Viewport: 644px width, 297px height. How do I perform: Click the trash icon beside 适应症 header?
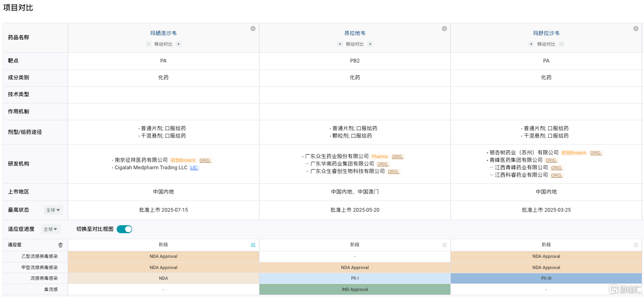click(60, 245)
